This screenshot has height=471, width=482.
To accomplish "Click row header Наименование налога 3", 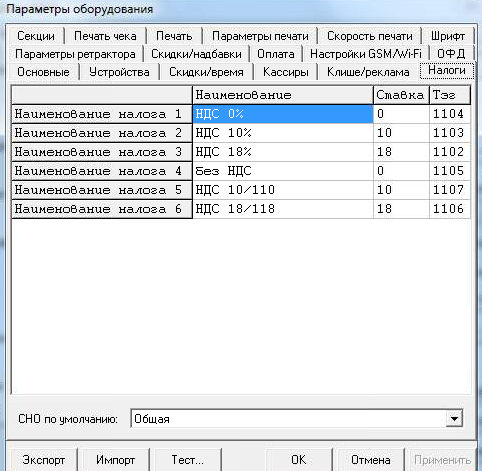I will pos(102,152).
